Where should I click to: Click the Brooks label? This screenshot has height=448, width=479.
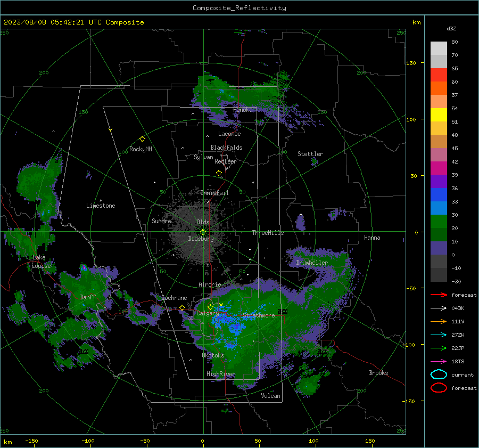click(x=378, y=373)
